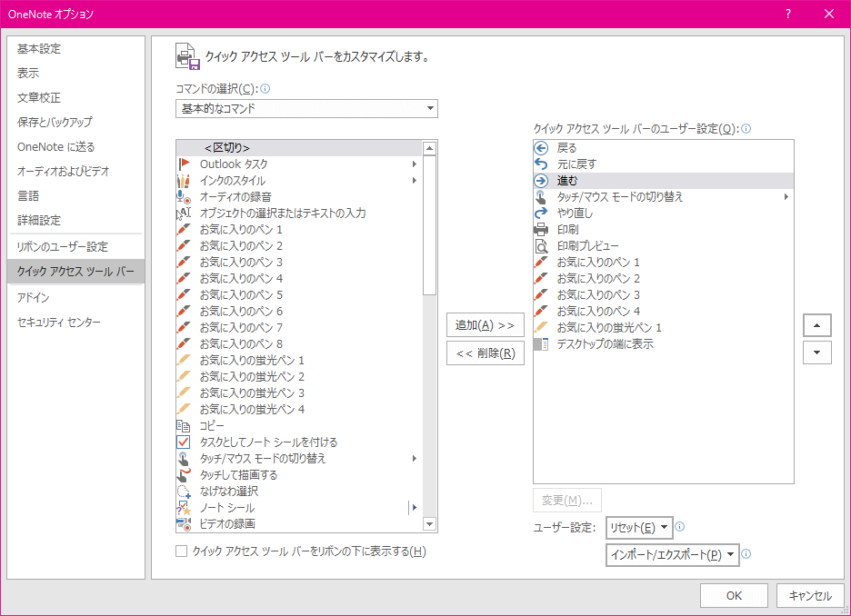Click the 追加(A) >> button
Viewport: 851px width, 616px height.
(x=486, y=325)
